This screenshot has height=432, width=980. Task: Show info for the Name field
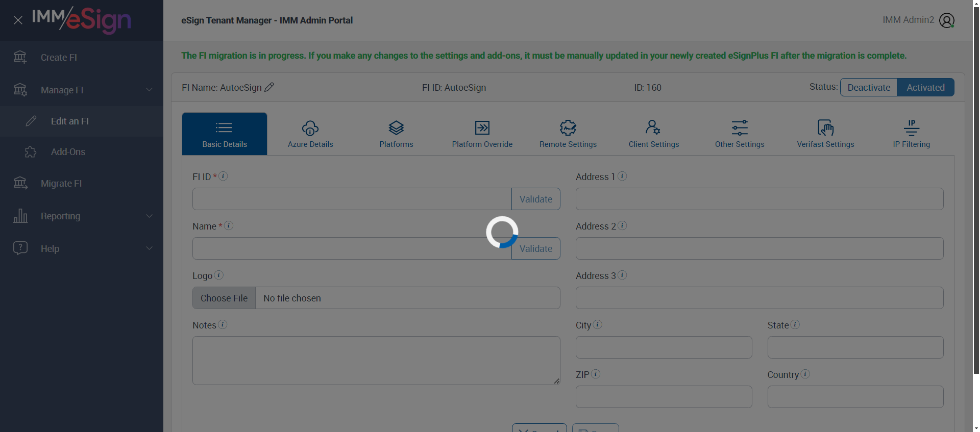point(229,225)
